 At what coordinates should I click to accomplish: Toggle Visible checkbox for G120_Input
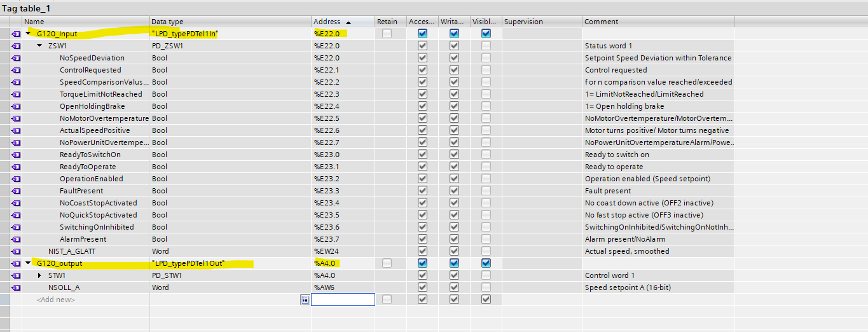click(x=486, y=34)
